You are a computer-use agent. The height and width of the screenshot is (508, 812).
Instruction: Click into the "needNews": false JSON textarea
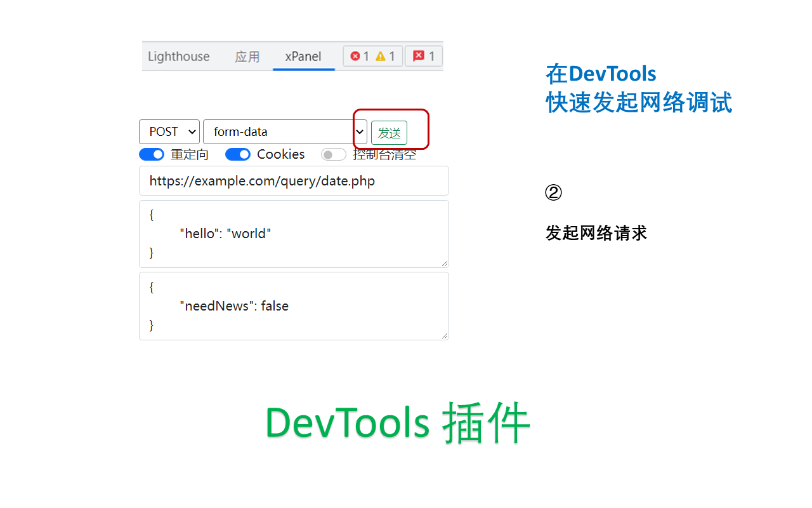[294, 306]
